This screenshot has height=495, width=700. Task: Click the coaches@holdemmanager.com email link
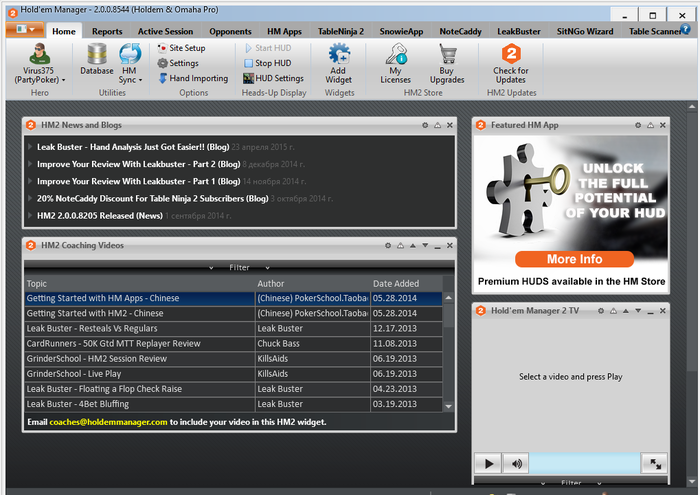108,422
